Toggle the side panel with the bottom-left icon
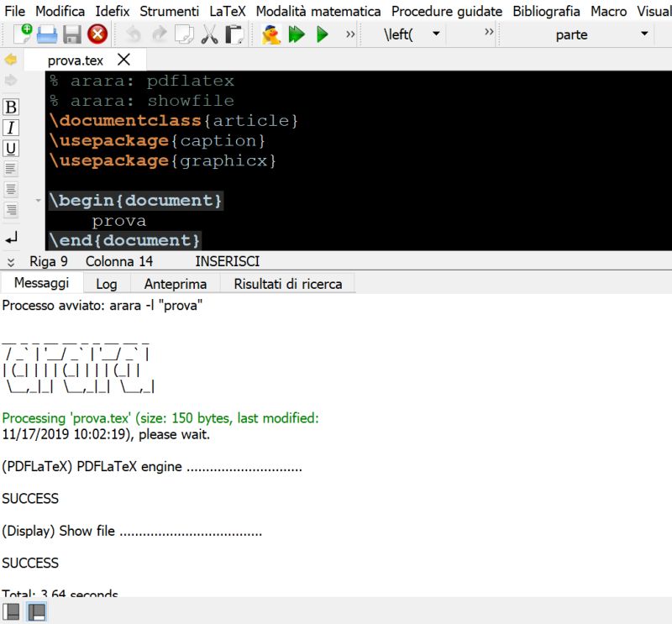 tap(11, 611)
